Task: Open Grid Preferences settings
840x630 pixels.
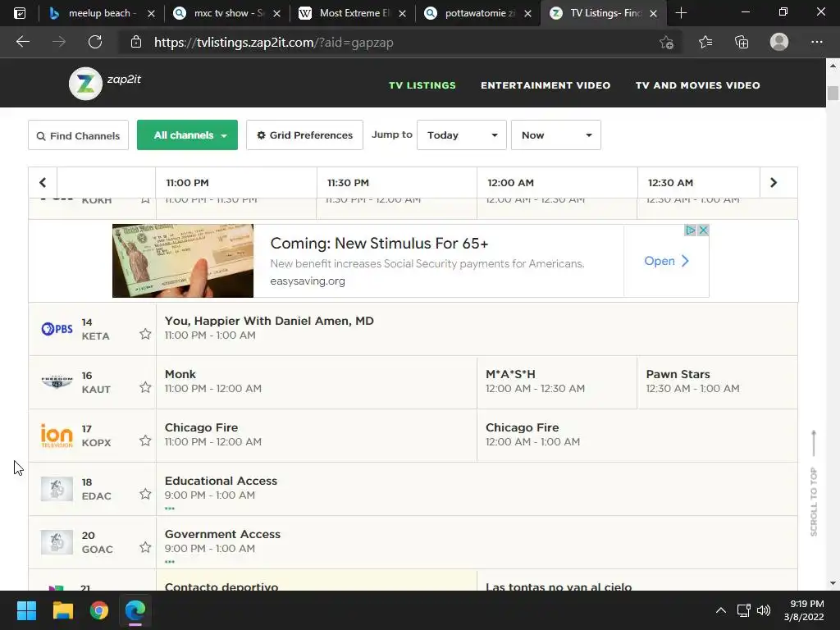Action: [x=304, y=135]
